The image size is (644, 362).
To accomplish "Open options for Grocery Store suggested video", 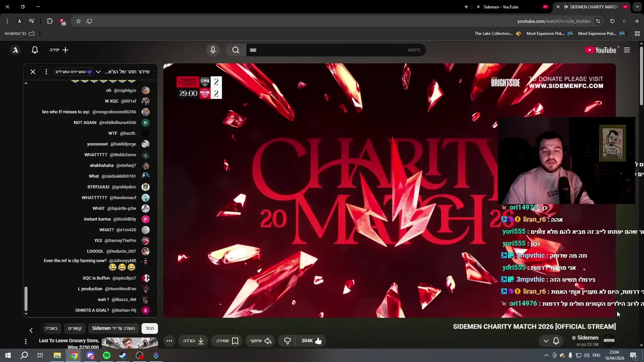I will coord(26,341).
